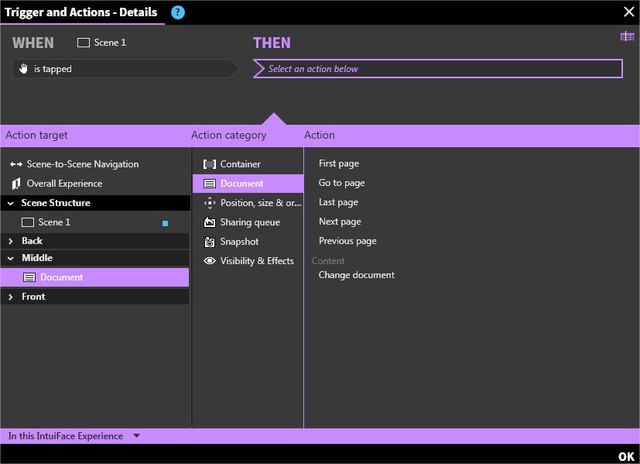Click the grid icon at top right
This screenshot has width=640, height=464.
point(627,37)
